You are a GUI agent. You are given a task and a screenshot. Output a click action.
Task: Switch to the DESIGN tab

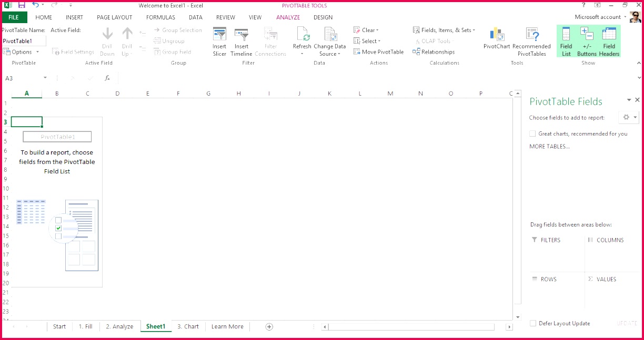click(323, 17)
